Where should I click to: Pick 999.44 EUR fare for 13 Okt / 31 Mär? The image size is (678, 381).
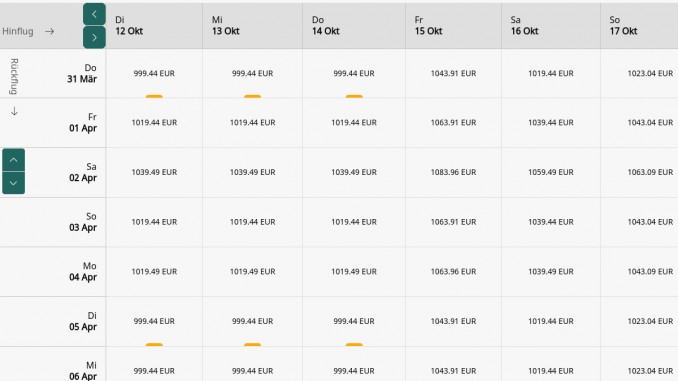tap(253, 74)
